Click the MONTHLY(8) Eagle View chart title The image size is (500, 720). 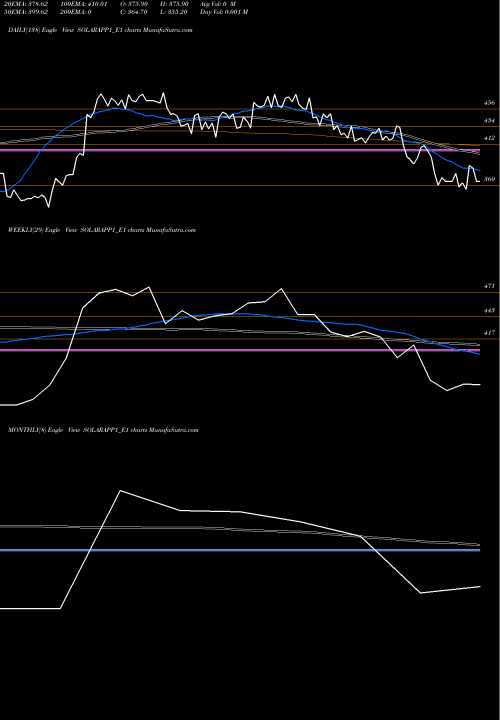103,430
